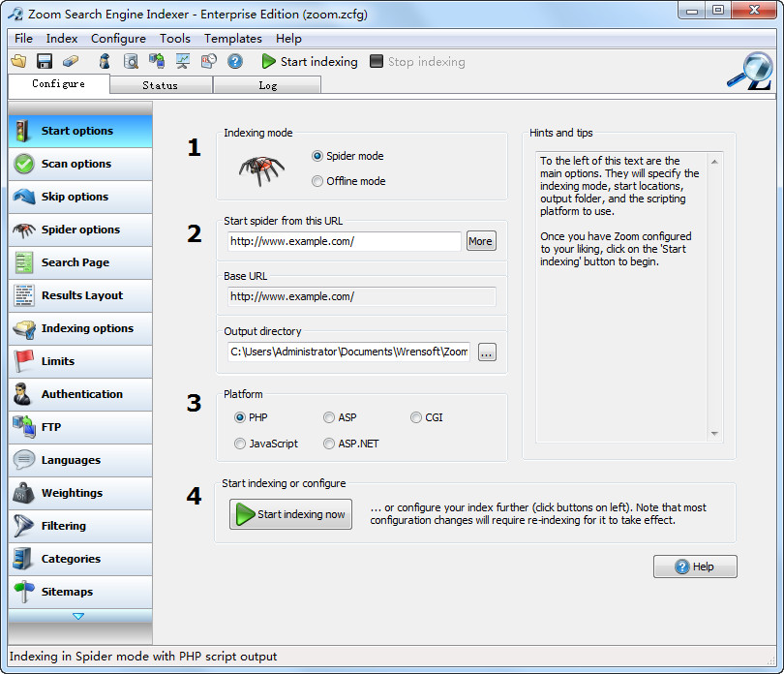Click the More button beside the URL
Screen dimensions: 784x674
(480, 241)
